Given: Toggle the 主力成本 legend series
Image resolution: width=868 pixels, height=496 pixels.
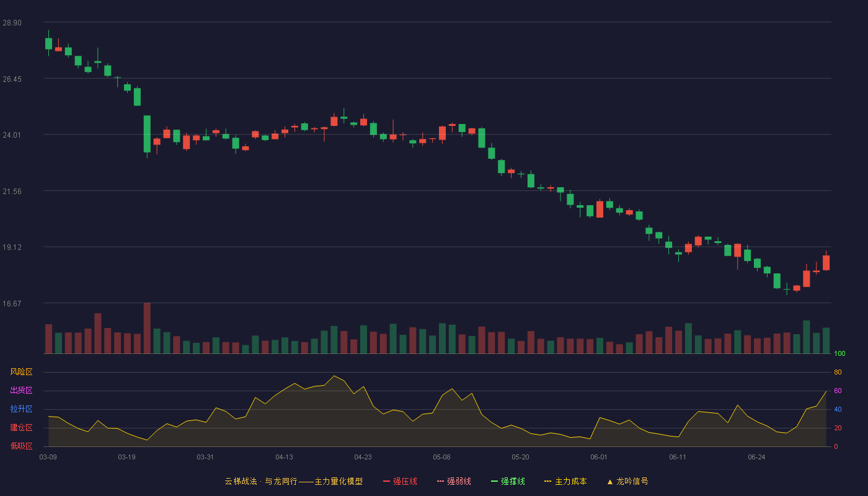Looking at the screenshot, I should 565,481.
